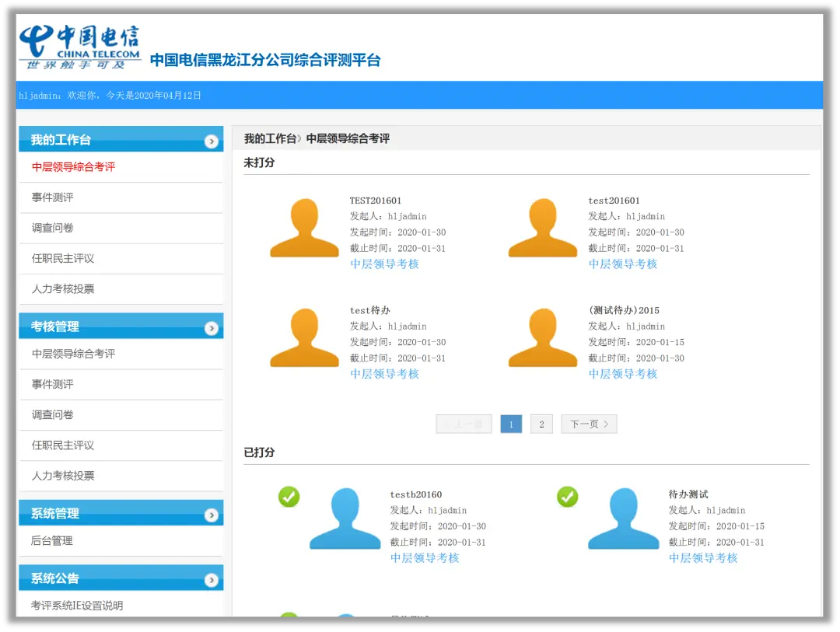
Task: Click hljadmin welcome message in blue bar
Action: (x=110, y=96)
